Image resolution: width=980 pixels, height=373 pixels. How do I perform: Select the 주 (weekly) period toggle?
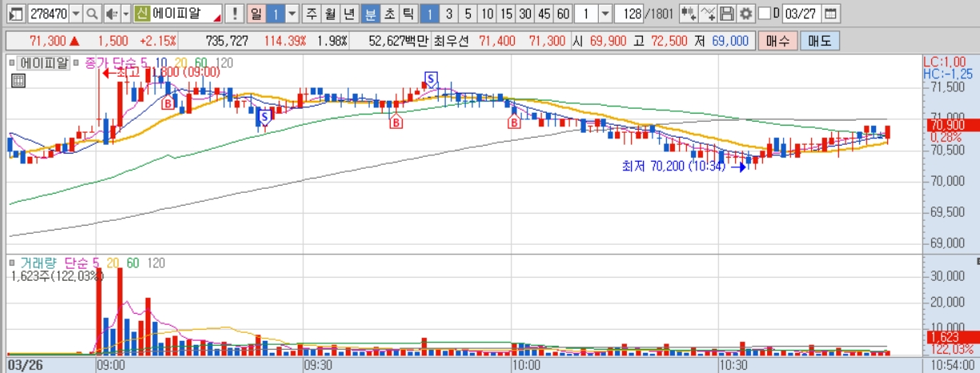(310, 14)
